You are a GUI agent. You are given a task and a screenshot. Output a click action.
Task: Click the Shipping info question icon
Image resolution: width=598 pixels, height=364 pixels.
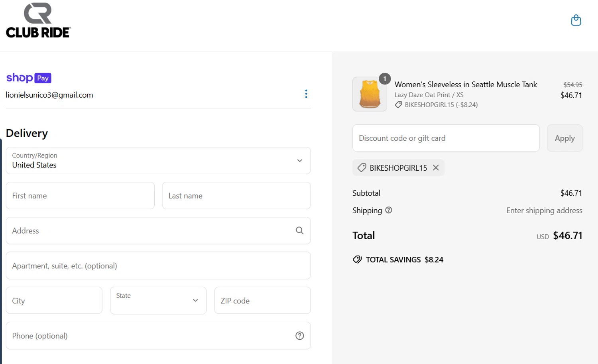click(389, 210)
